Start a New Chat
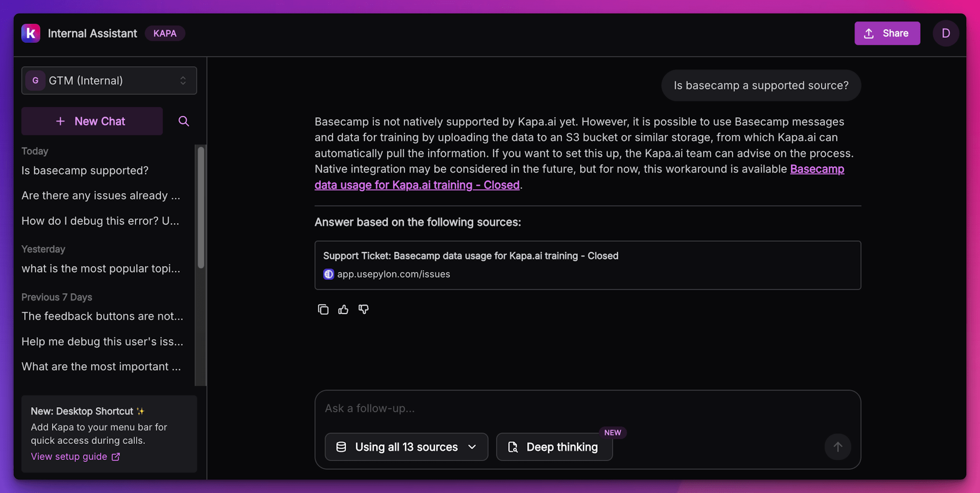The height and width of the screenshot is (493, 980). (92, 121)
